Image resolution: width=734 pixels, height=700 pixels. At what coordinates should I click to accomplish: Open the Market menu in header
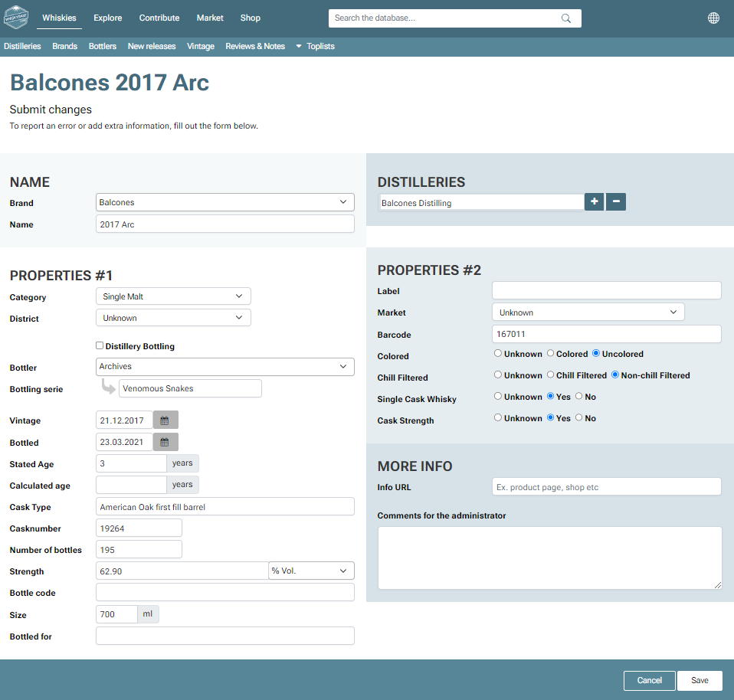[210, 18]
